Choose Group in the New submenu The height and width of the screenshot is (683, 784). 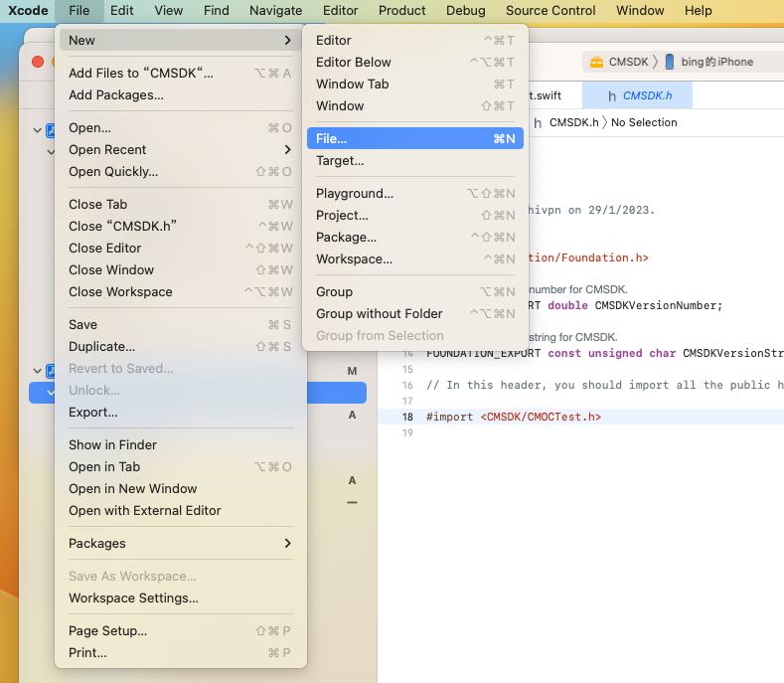[415, 291]
